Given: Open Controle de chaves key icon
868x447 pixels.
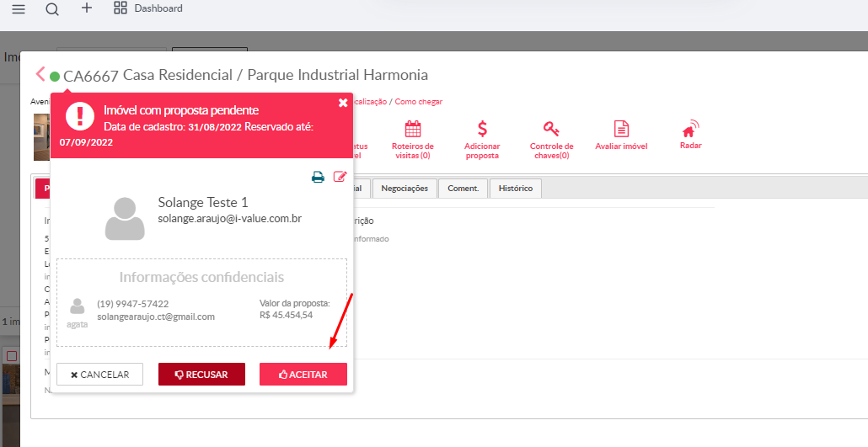Looking at the screenshot, I should 551,130.
